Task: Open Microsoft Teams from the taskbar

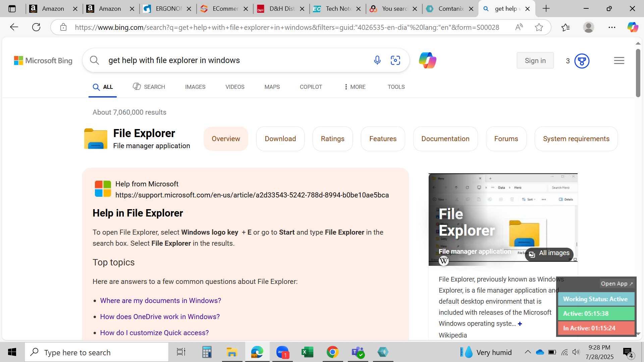Action: point(358,352)
